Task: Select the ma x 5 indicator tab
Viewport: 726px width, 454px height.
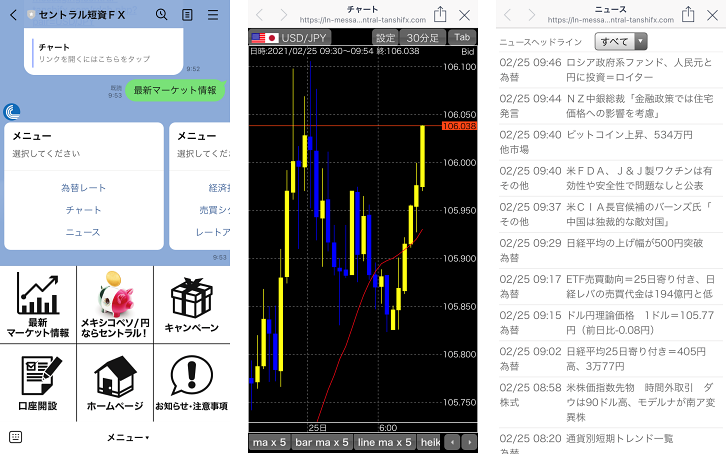Action: click(269, 442)
